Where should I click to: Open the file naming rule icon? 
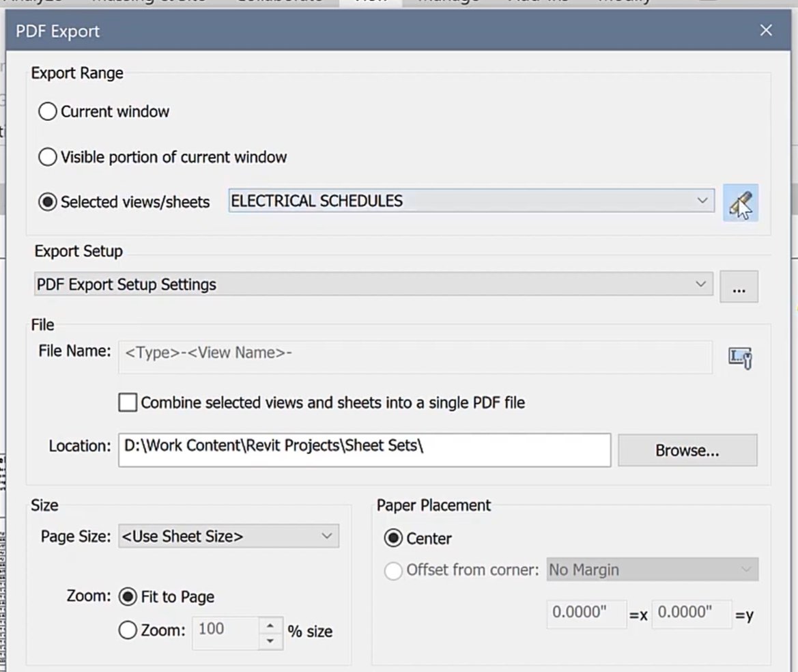740,358
